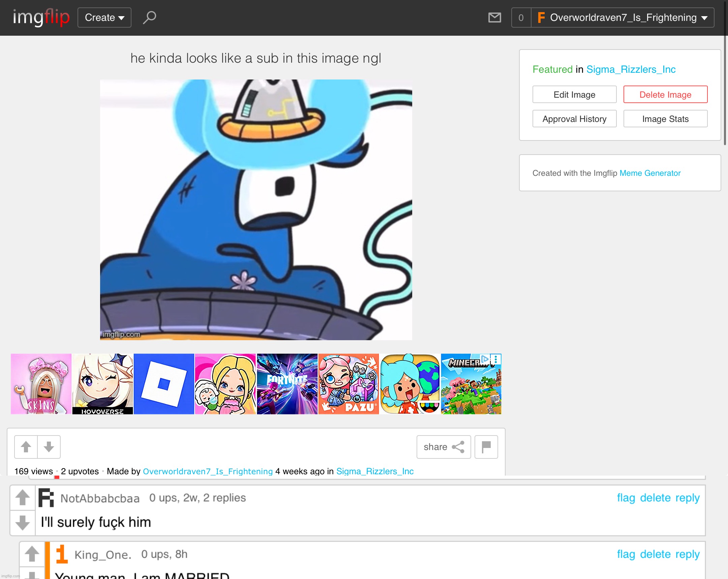Click the Roblox ad thumbnail

(164, 384)
